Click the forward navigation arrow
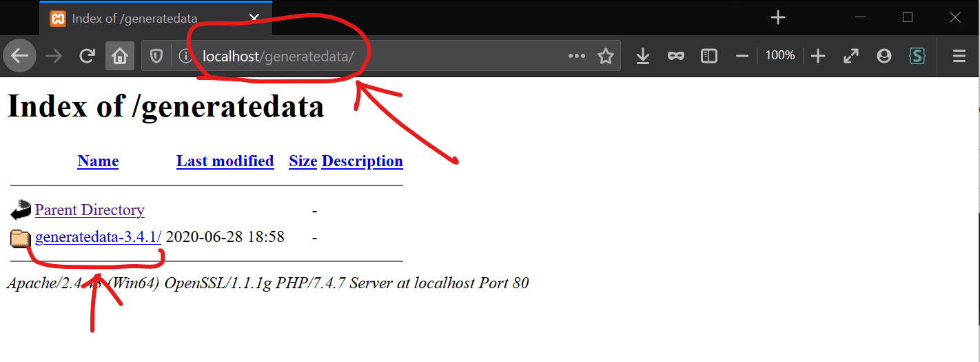The width and height of the screenshot is (980, 362). click(x=54, y=56)
